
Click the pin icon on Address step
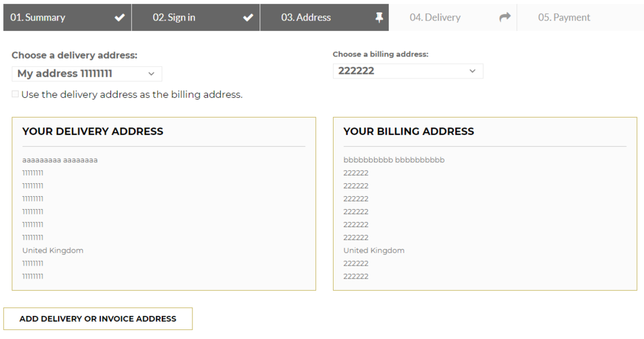379,18
